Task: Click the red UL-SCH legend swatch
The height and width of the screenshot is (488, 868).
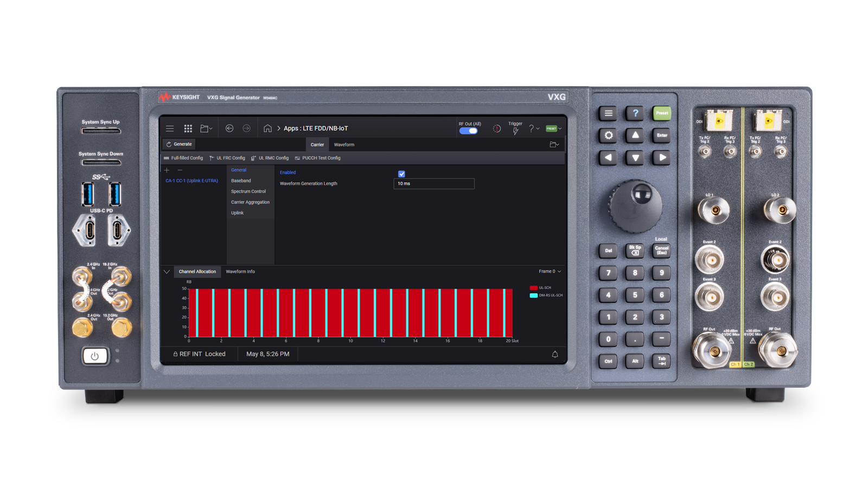Action: pos(533,288)
